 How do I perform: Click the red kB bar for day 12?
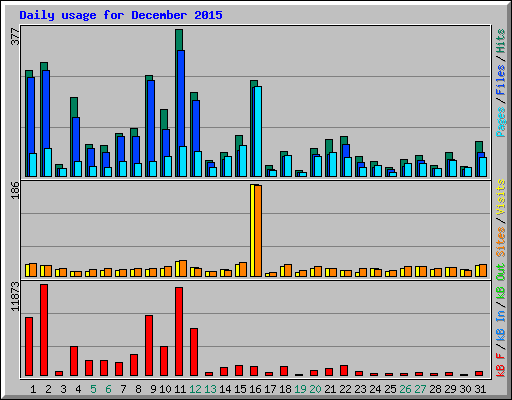coord(194,352)
